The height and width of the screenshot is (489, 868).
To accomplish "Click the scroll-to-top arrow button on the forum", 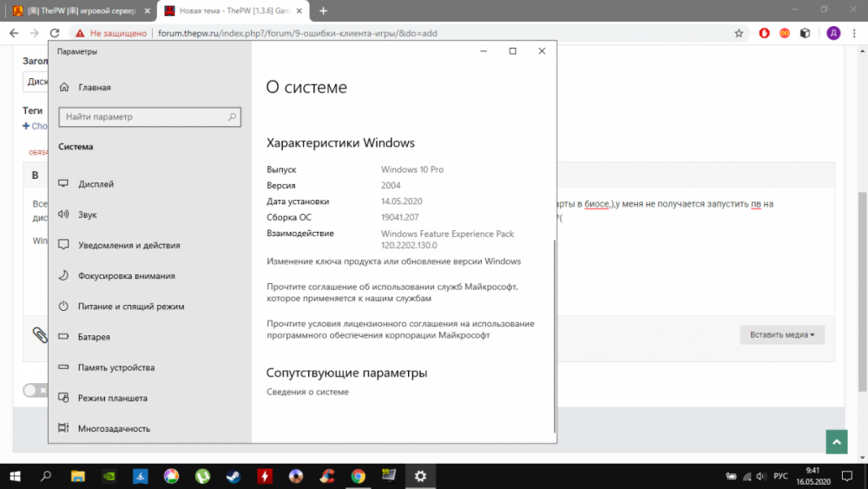I will pos(837,442).
